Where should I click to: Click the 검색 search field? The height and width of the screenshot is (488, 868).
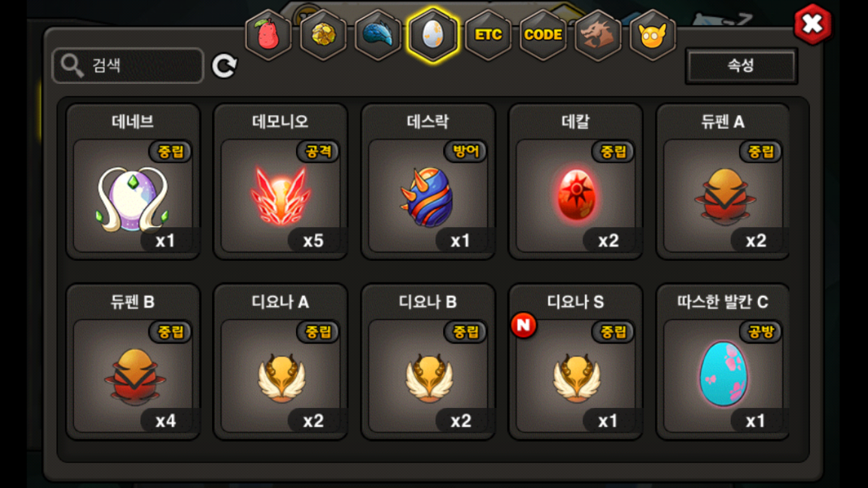(128, 66)
